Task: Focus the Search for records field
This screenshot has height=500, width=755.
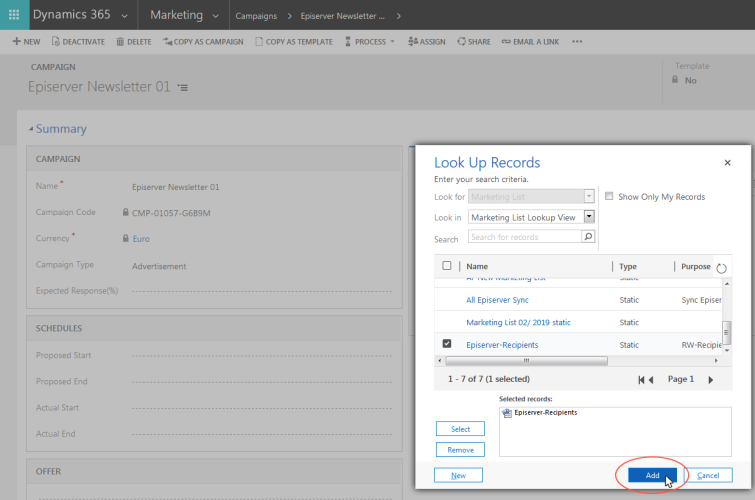Action: 524,237
